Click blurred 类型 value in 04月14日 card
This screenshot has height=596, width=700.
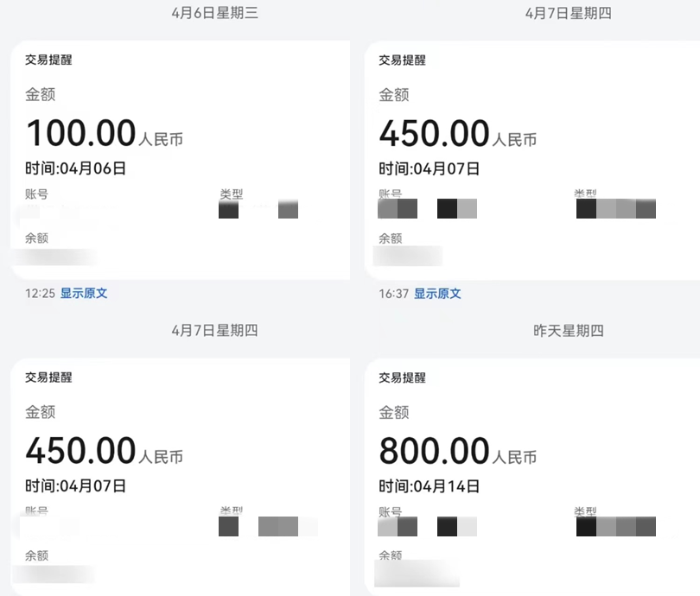point(615,526)
